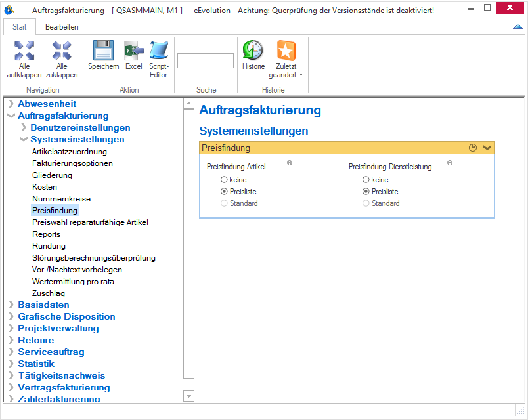The height and width of the screenshot is (420, 528).
Task: Expand the Basisdaten node arrow
Action: click(x=11, y=304)
